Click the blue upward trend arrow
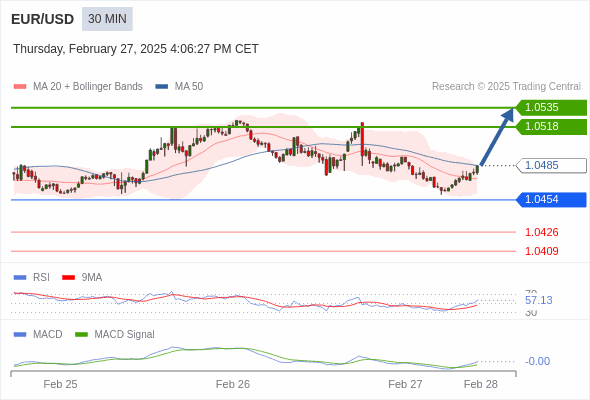Screen dimensions: 590x400 497,137
